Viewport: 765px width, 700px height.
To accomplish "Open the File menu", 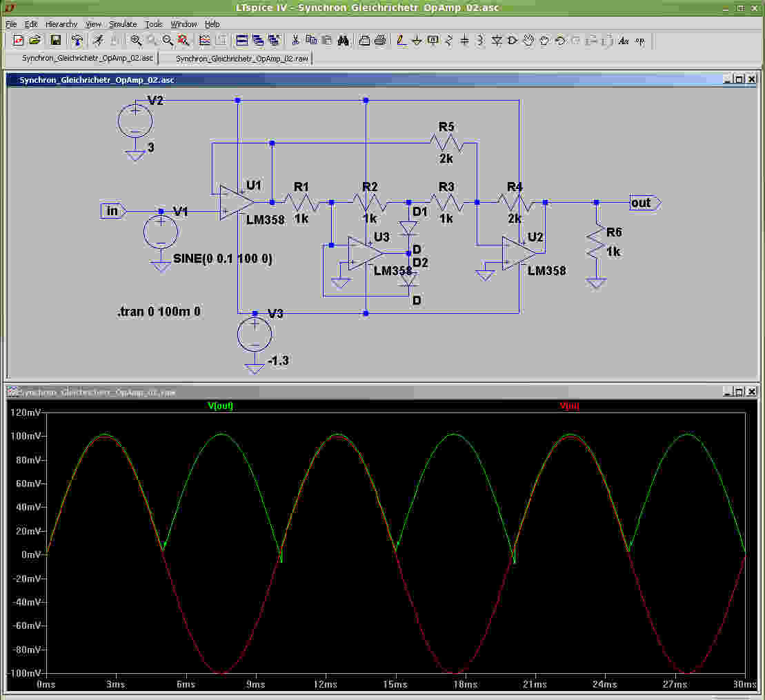I will click(x=11, y=24).
